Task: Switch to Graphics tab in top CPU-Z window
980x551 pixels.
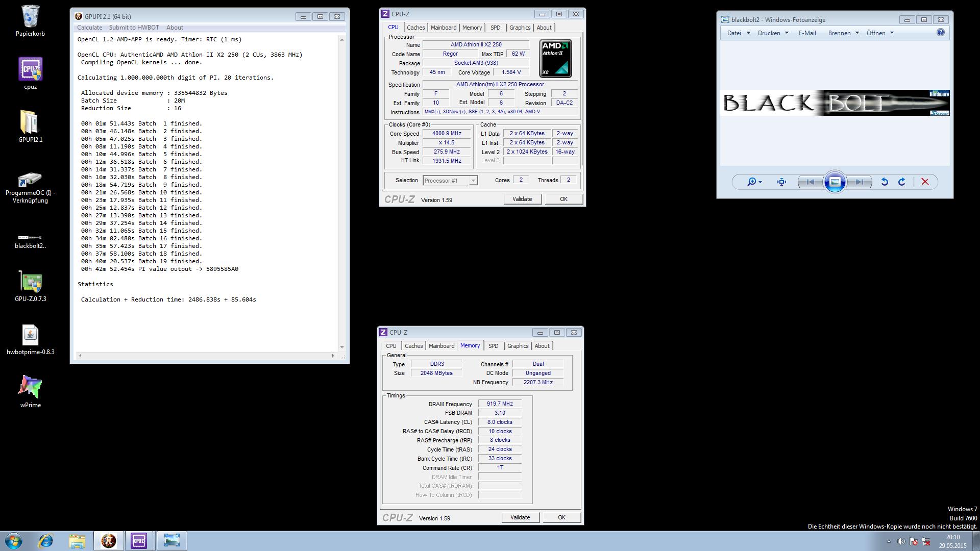Action: coord(520,28)
